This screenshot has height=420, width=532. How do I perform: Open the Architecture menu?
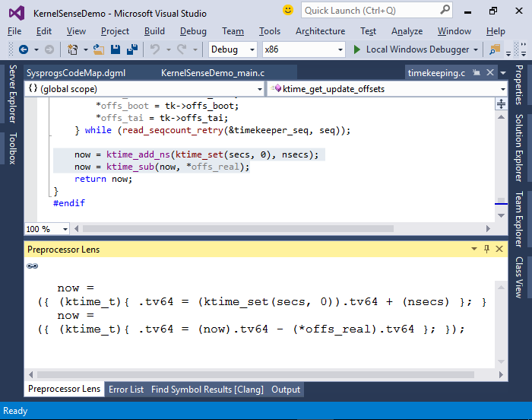pos(320,31)
